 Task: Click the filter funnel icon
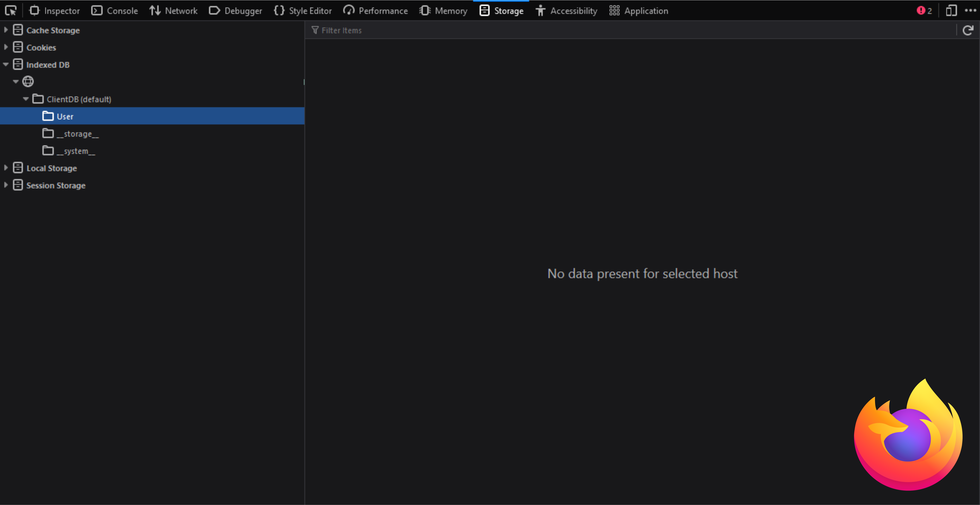(x=315, y=30)
